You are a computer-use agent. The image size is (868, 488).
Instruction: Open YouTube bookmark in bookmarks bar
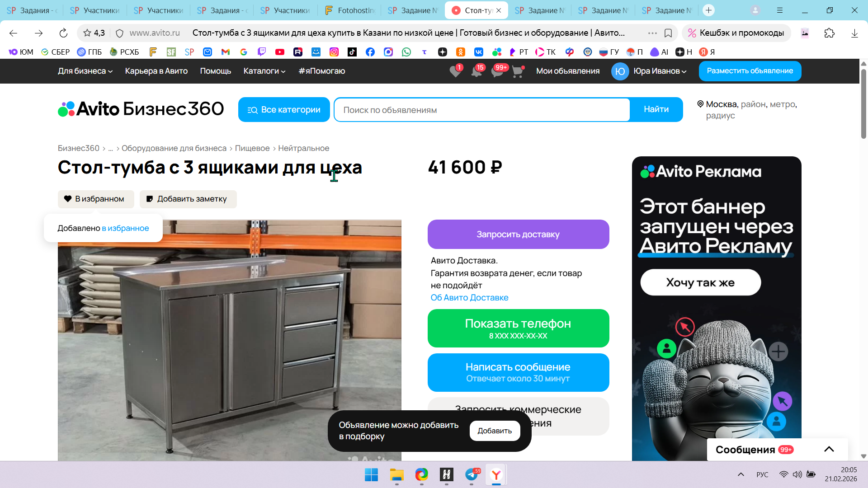point(280,52)
